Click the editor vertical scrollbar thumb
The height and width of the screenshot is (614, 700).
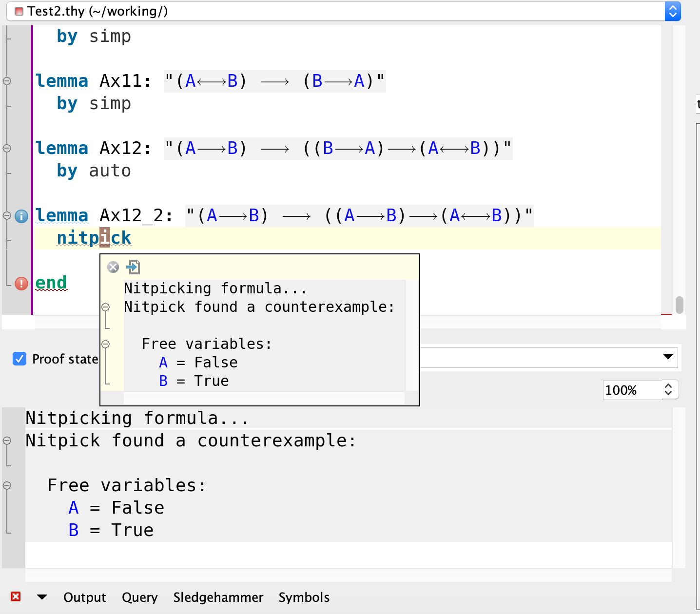(x=680, y=305)
